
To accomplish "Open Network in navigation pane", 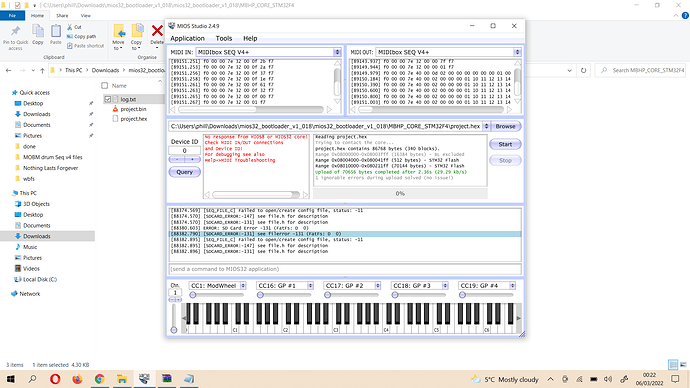I will point(29,294).
